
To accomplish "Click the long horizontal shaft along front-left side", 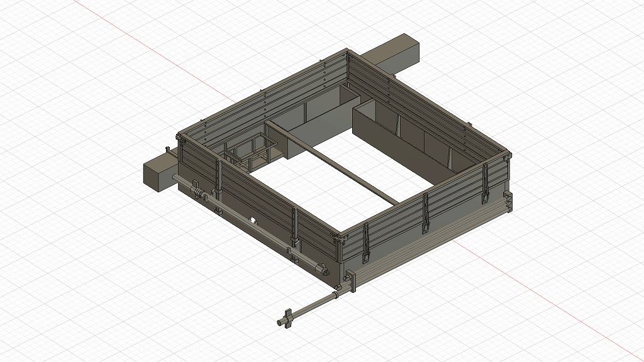I will (264, 233).
